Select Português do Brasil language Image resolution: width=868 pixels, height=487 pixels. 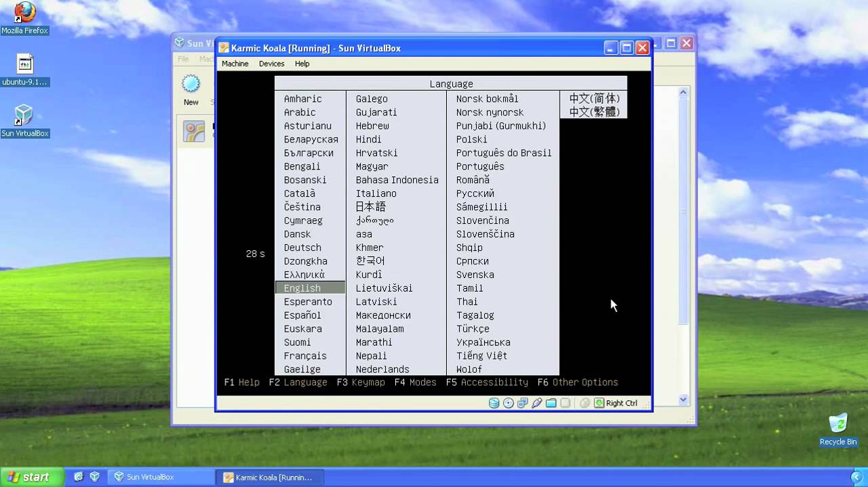(x=503, y=153)
